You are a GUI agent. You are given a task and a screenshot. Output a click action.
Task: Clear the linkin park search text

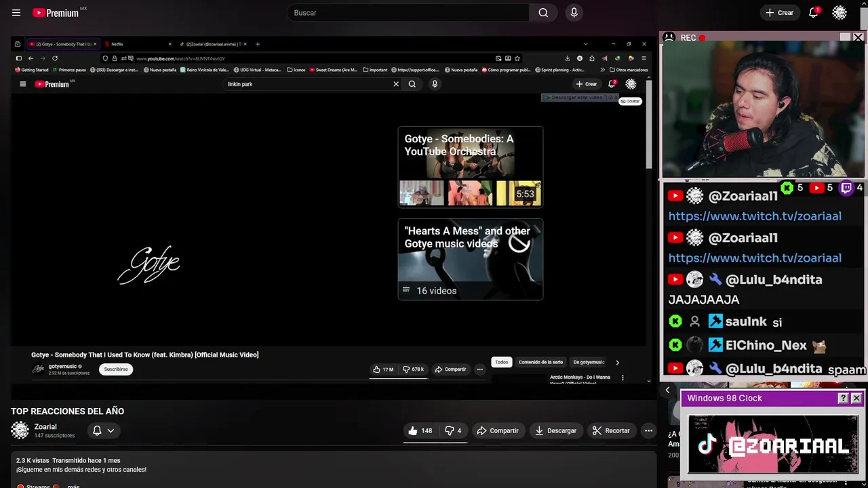point(396,84)
